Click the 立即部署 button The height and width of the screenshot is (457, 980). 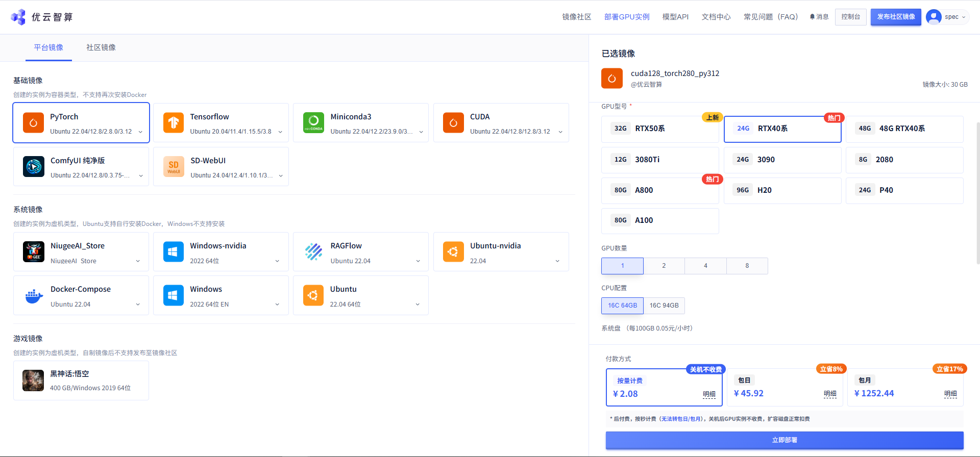(x=785, y=440)
